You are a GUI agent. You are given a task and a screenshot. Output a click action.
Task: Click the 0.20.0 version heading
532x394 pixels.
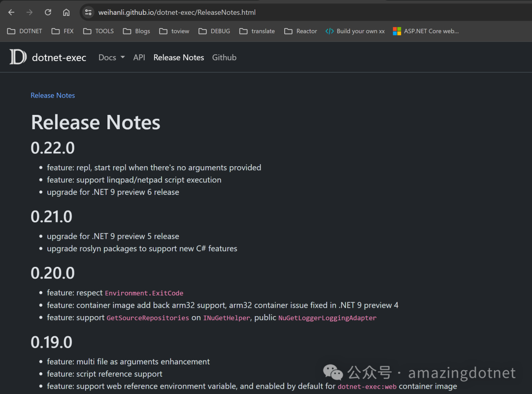[53, 273]
